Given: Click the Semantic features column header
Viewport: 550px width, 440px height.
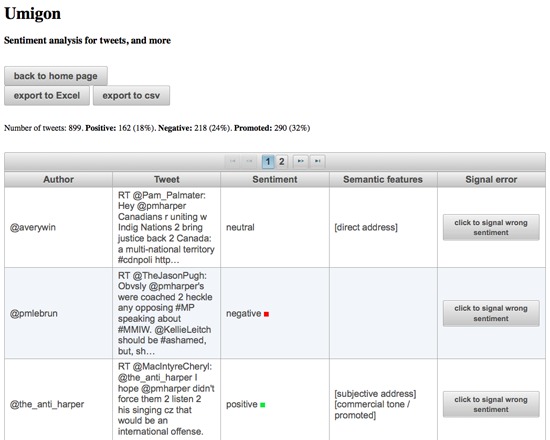Looking at the screenshot, I should [383, 179].
